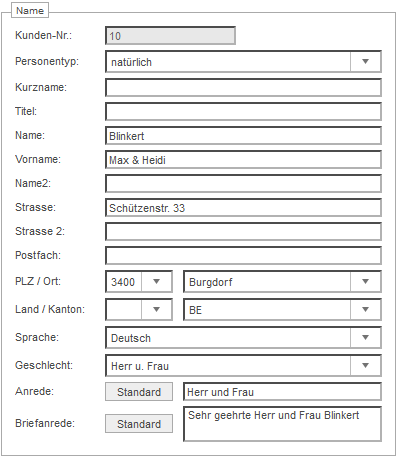Click the Briefanrede text area
Screen dimensions: 399x459
click(x=282, y=424)
